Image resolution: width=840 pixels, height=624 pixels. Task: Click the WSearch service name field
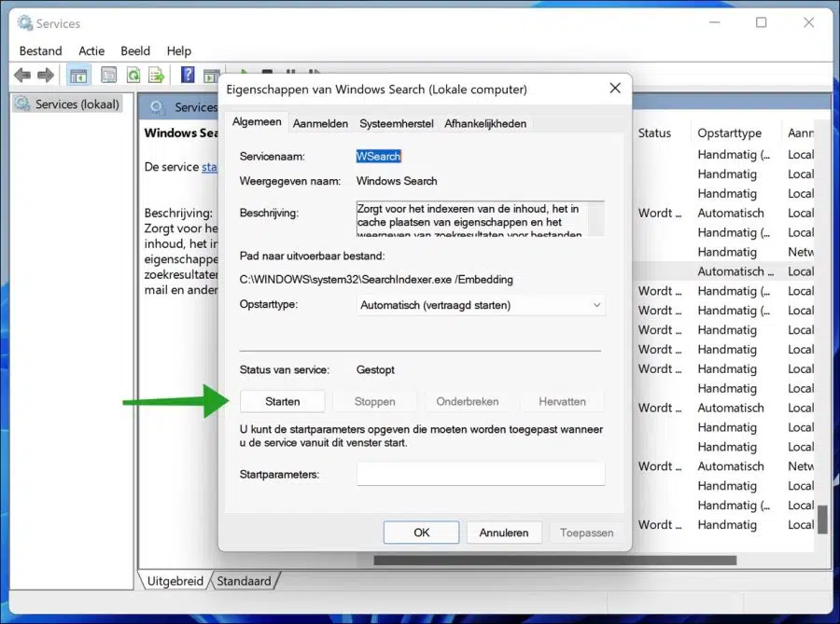[379, 157]
